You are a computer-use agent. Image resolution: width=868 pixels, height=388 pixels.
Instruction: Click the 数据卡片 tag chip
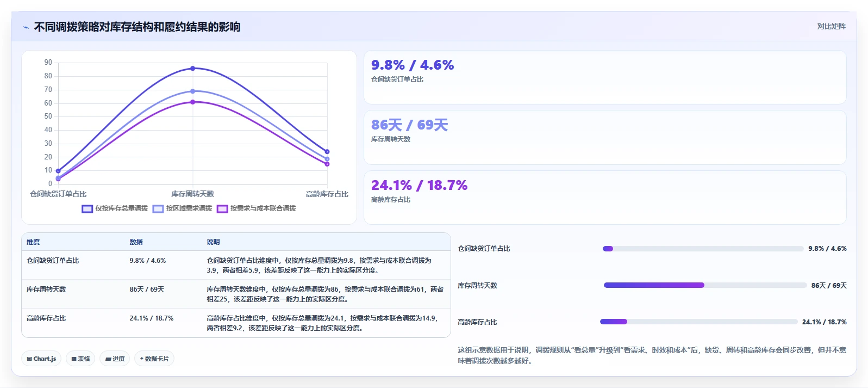point(154,359)
